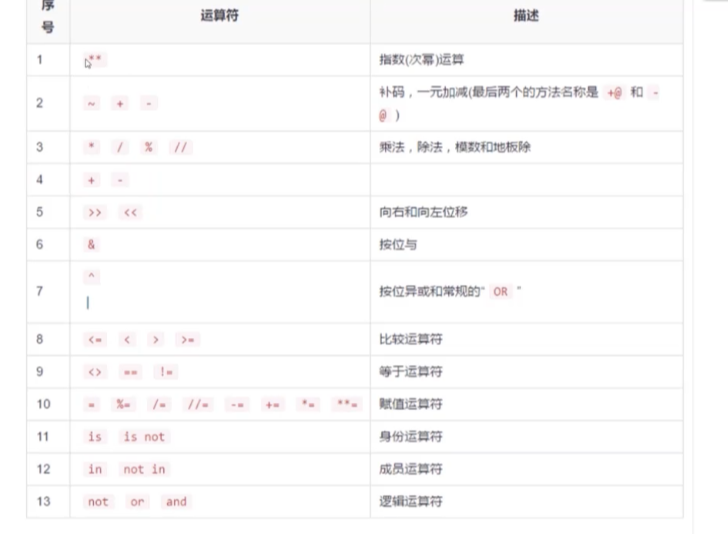
Task: Click the + addition operator in row 4
Action: pyautogui.click(x=91, y=180)
